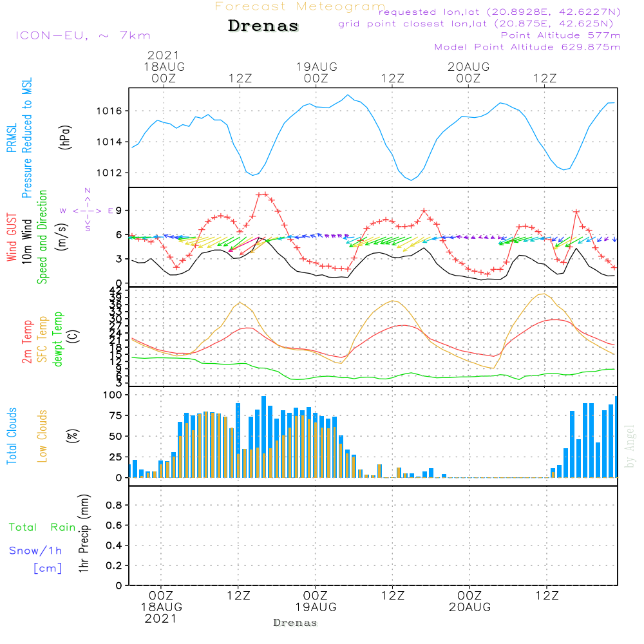Screen dimensions: 644x644
Task: Click the '0.8' precipitation axis value
Action: tap(114, 506)
